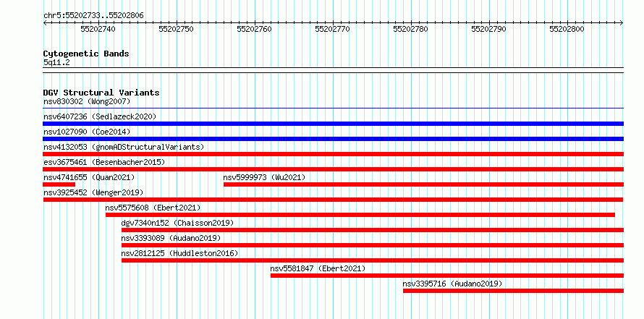Click the 55202790 ruler tick label
This screenshot has width=644, height=319.
click(x=488, y=29)
